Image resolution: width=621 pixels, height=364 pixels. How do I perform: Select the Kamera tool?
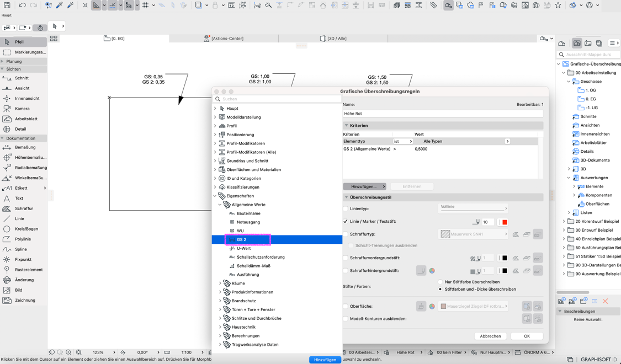tap(23, 109)
